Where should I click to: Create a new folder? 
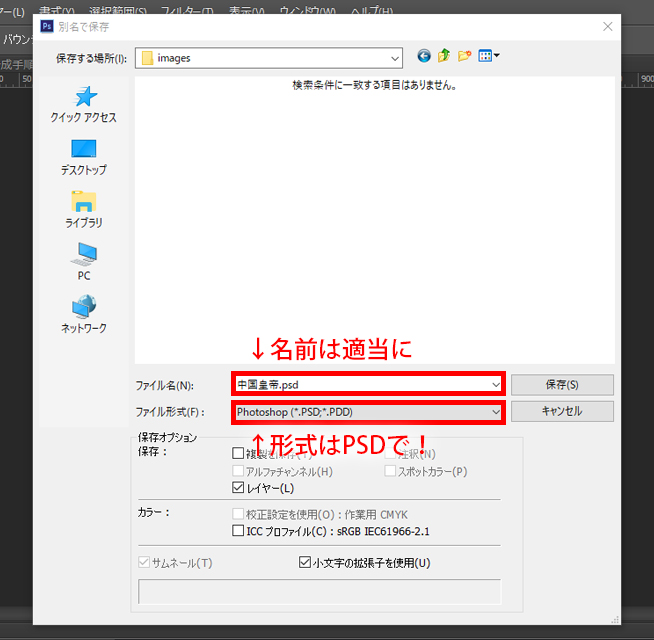(x=464, y=55)
